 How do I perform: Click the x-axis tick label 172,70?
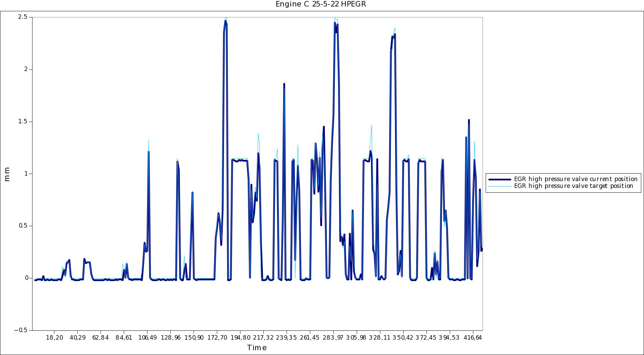click(217, 338)
